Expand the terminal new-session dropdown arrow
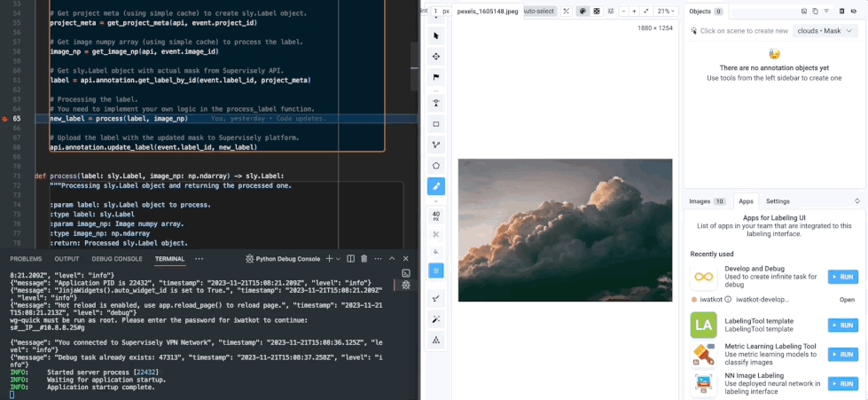868x400 pixels. pyautogui.click(x=338, y=259)
